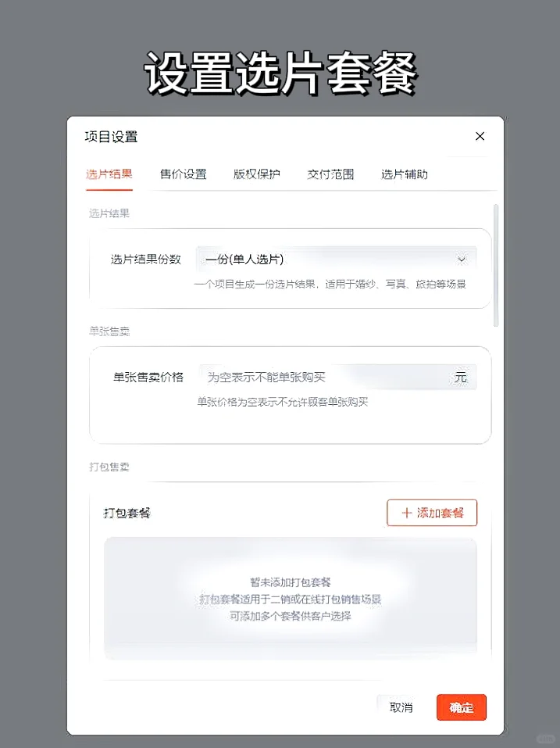Viewport: 560px width, 748px height.
Task: Select the 交付范围 tab
Action: pos(330,174)
